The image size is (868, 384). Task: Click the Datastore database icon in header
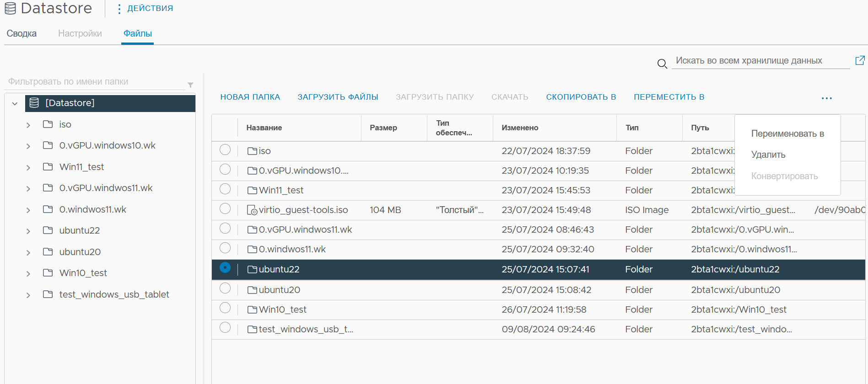coord(10,8)
